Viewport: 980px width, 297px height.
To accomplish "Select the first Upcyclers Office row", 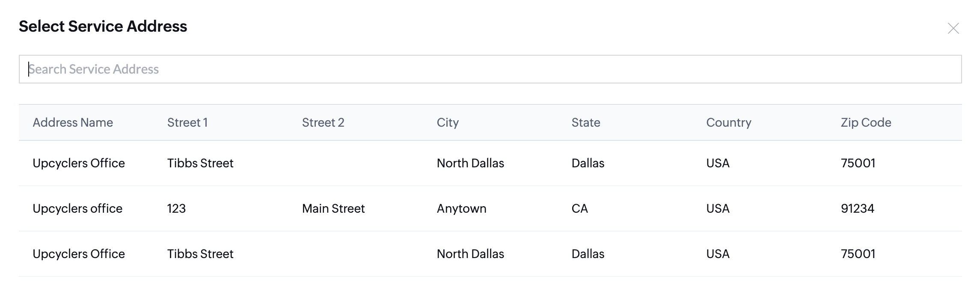I will 490,163.
